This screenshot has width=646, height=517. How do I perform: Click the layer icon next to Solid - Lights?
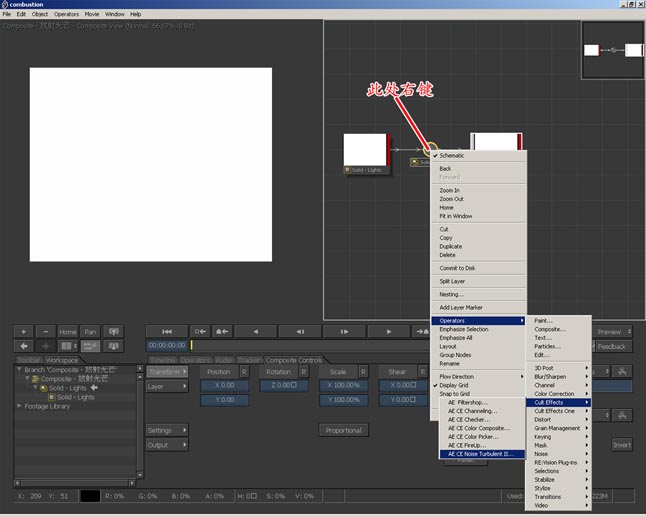click(44, 388)
